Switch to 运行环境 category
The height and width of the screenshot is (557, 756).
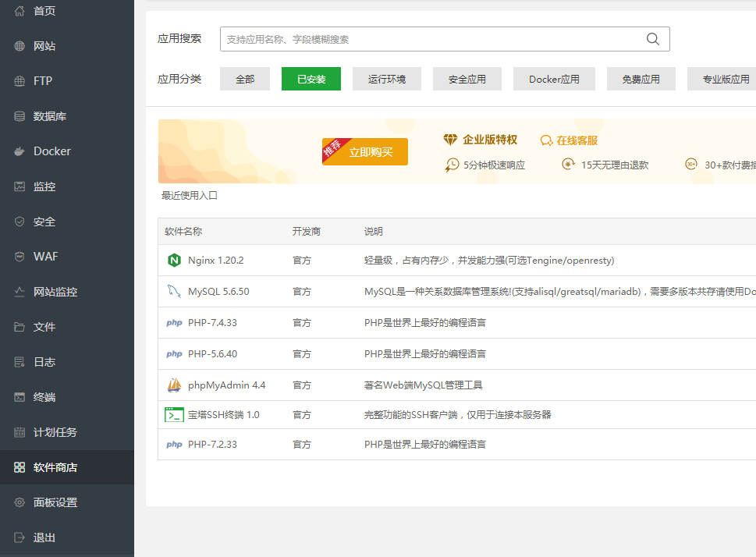387,79
